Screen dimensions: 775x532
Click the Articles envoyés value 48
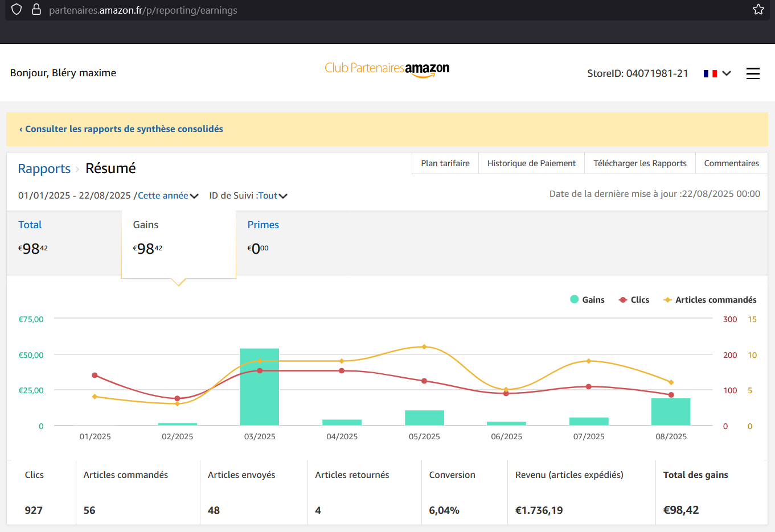tap(214, 510)
